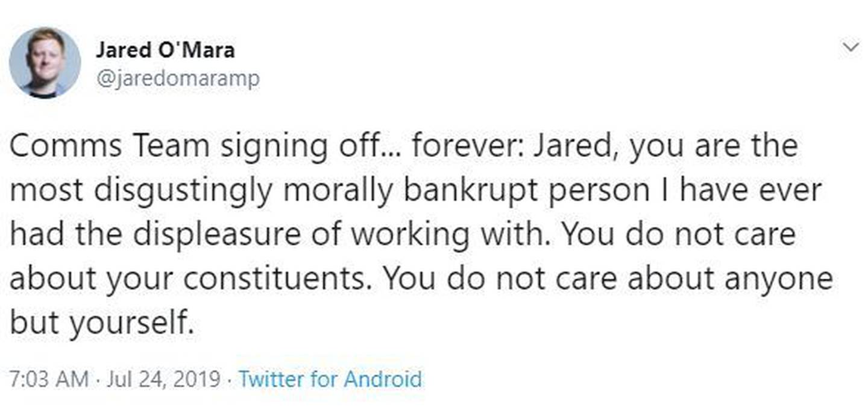Click the name 'Jared,' inside the tweet body
The width and height of the screenshot is (868, 409).
(577, 148)
